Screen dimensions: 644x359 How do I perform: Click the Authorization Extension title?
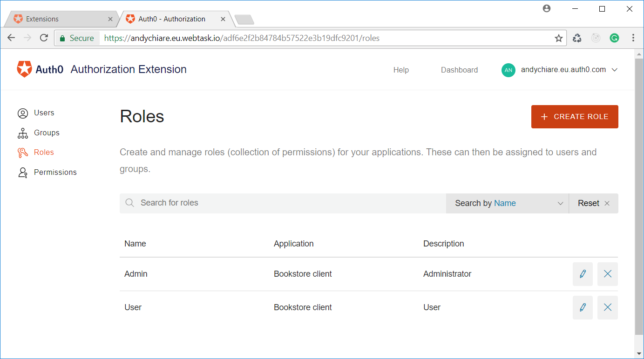click(x=129, y=69)
